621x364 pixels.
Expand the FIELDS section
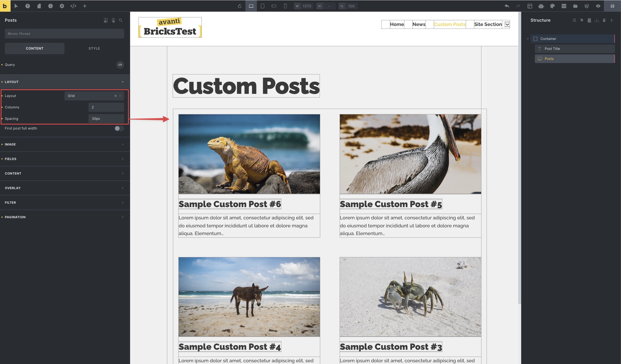tap(65, 159)
